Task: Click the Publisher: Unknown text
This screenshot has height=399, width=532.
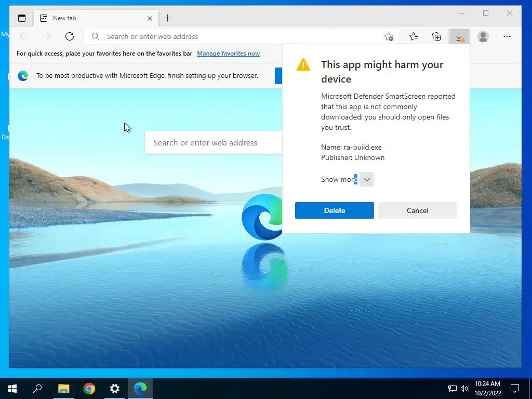Action: point(353,157)
